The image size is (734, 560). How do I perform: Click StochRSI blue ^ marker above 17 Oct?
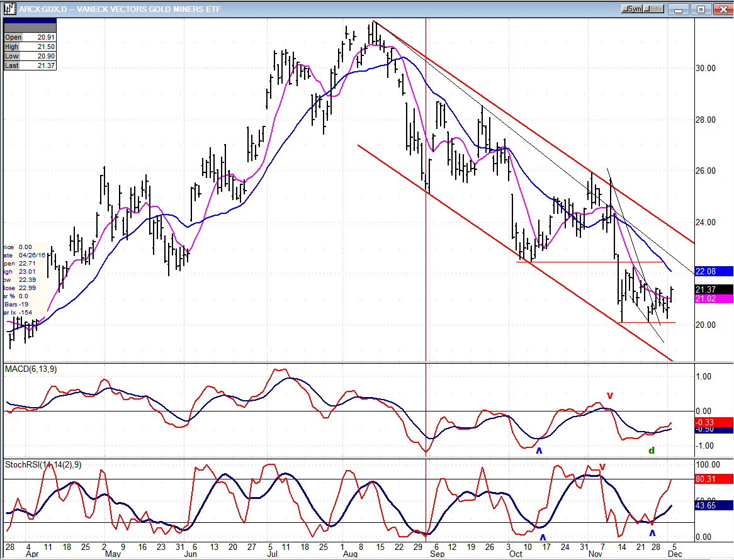pyautogui.click(x=543, y=537)
